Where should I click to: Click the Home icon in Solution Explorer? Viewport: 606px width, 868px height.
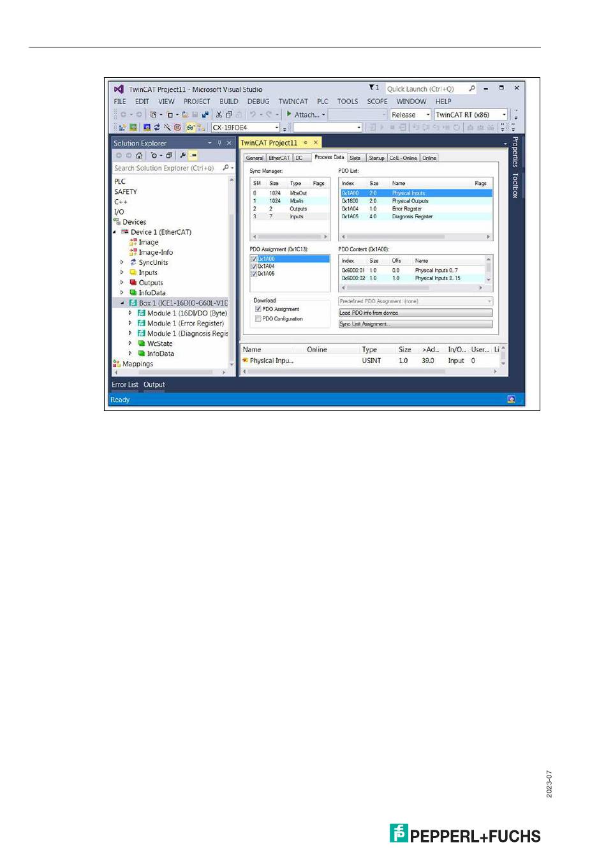tap(139, 155)
